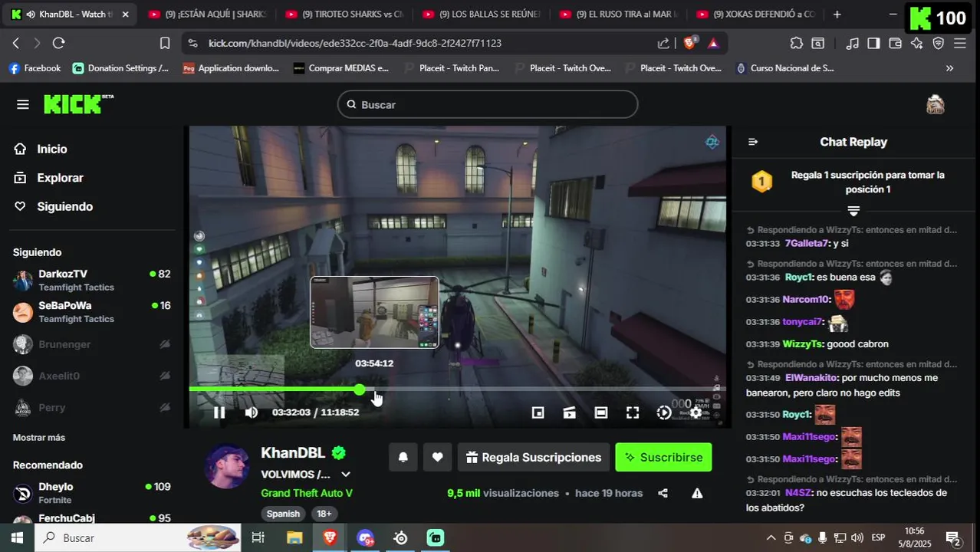Seek to unplayed portion of progress bar
980x552 pixels.
click(x=541, y=389)
